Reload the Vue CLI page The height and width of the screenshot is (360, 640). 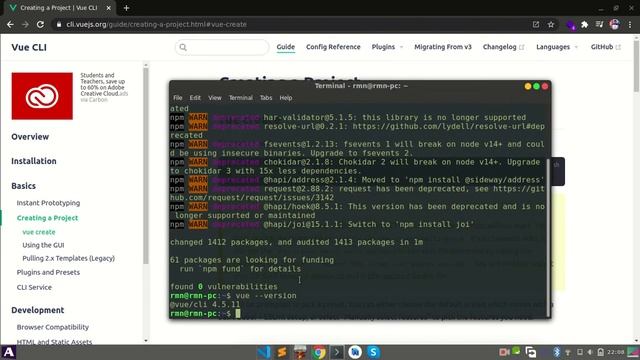pos(40,24)
